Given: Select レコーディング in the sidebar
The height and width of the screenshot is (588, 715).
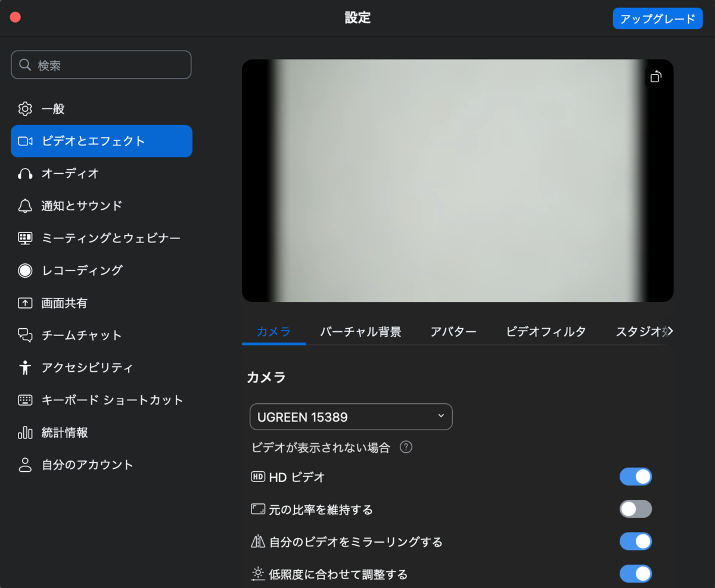Looking at the screenshot, I should (x=101, y=270).
